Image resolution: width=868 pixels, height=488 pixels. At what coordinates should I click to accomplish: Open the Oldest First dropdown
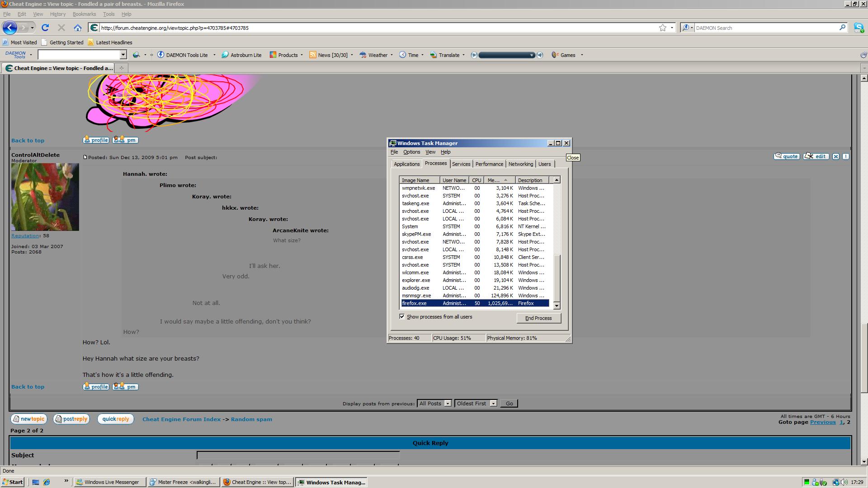pos(476,404)
